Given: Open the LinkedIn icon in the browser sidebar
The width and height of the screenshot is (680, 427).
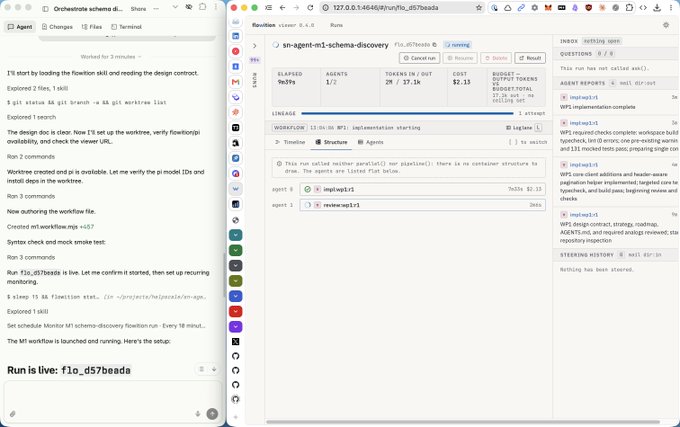Looking at the screenshot, I should click(x=235, y=36).
